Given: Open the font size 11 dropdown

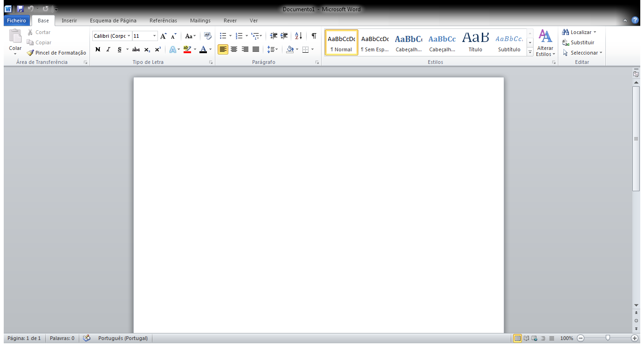Looking at the screenshot, I should pos(154,36).
